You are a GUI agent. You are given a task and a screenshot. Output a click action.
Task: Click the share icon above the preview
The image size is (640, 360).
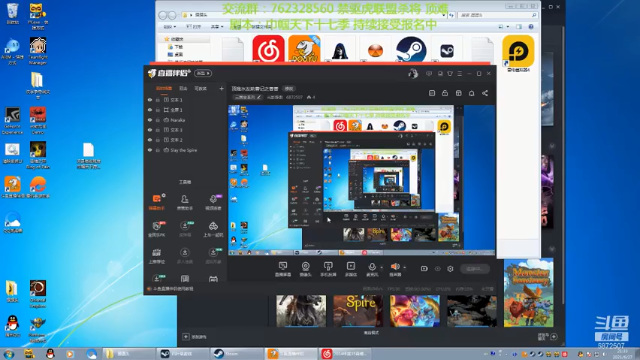point(485,93)
